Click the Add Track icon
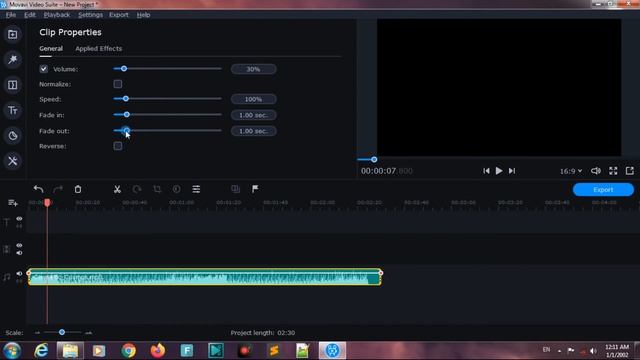The image size is (640, 360). (13, 203)
